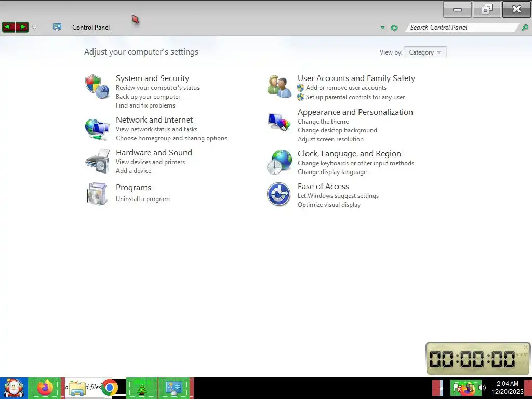
Task: Click the Programs disc box icon
Action: click(97, 194)
